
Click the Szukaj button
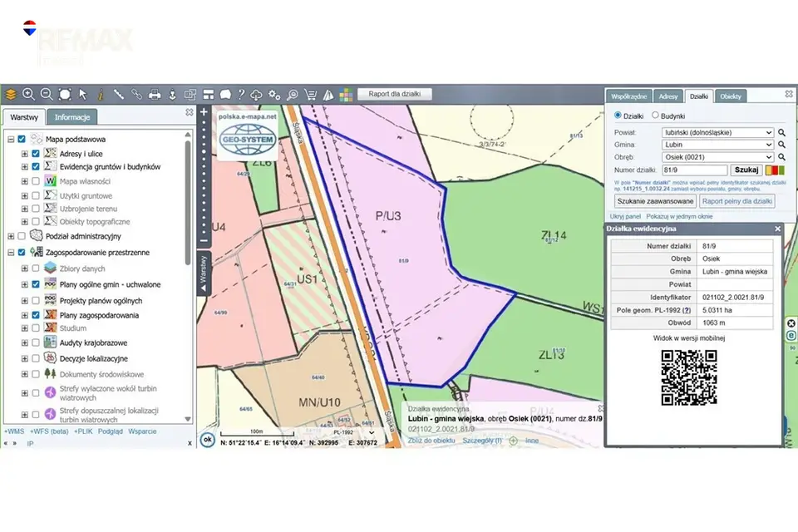[x=746, y=170]
